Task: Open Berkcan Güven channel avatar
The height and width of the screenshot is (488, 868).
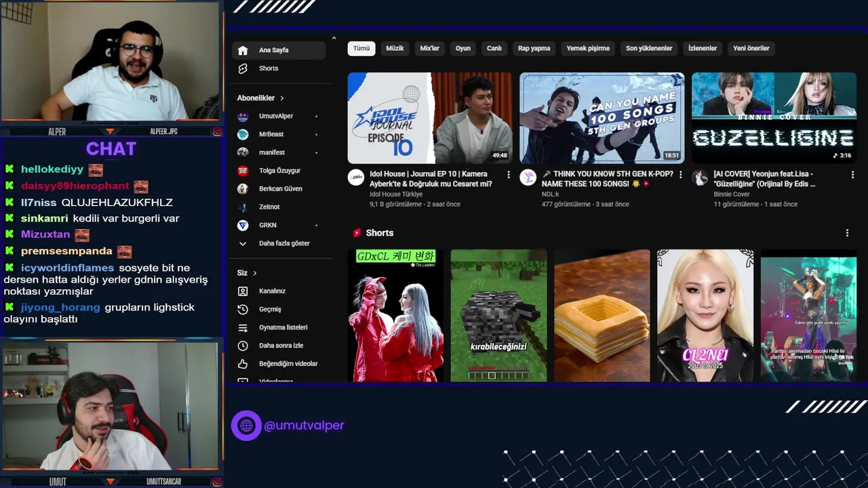Action: pos(243,188)
